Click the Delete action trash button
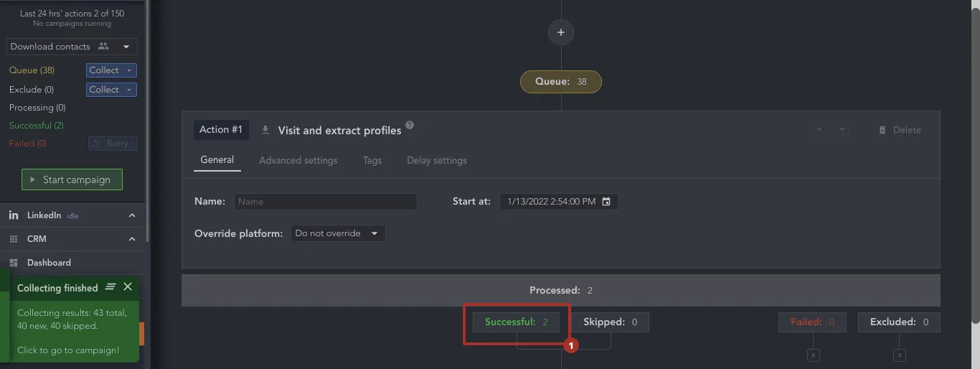The width and height of the screenshot is (980, 369). pos(900,130)
